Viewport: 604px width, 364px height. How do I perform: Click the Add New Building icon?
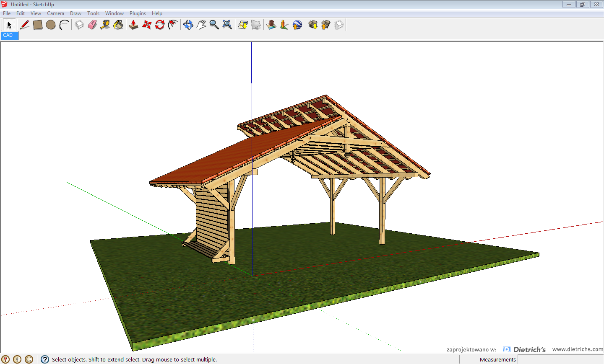click(x=271, y=25)
